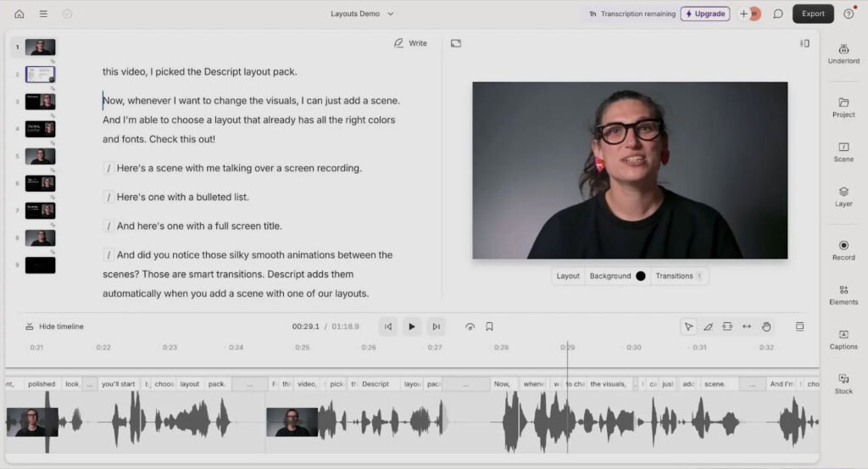Image resolution: width=868 pixels, height=469 pixels.
Task: Click scene marker before "And did you notice"
Action: click(x=108, y=255)
